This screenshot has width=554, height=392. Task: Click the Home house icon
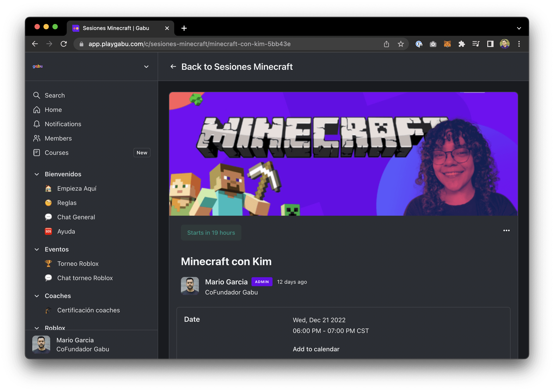(x=37, y=110)
